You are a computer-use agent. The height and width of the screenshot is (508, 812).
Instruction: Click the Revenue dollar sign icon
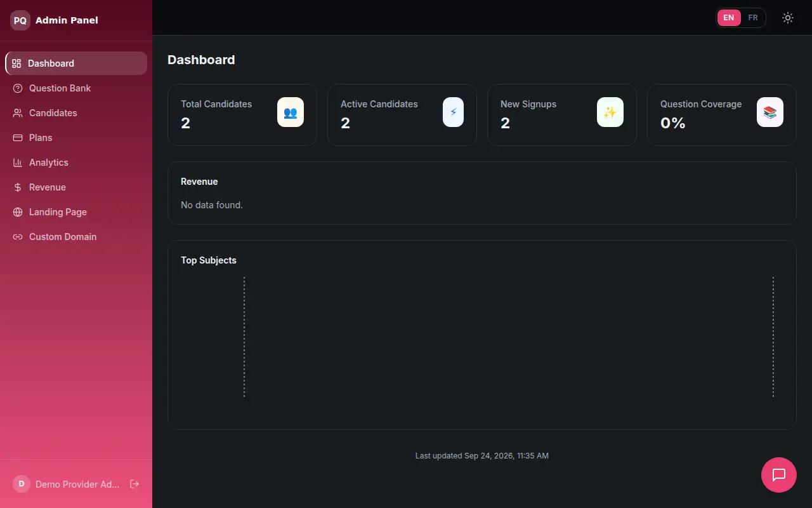[18, 187]
